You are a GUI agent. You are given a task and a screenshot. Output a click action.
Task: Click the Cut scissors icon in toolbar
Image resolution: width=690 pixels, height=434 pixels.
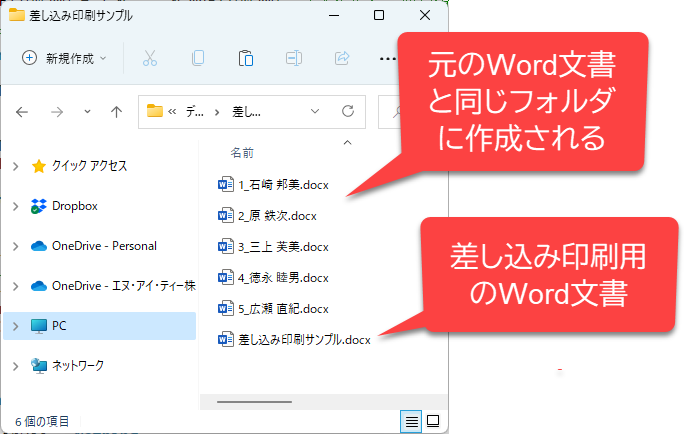pos(150,58)
